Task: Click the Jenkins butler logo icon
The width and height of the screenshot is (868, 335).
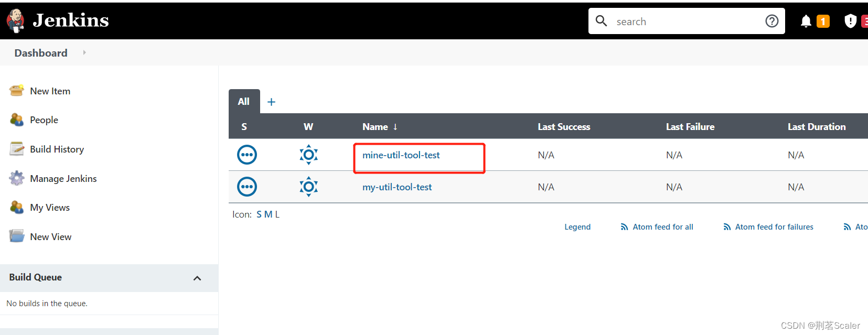Action: [x=16, y=20]
